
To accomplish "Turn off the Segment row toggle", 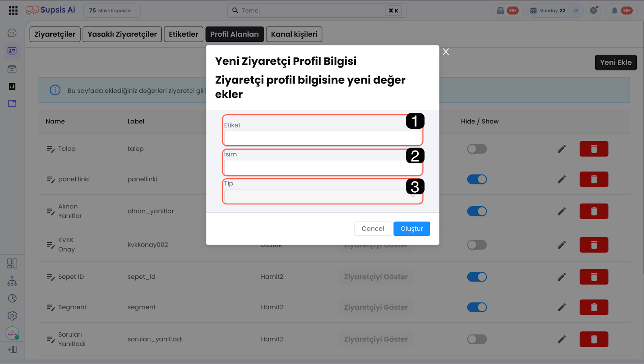I will click(477, 307).
